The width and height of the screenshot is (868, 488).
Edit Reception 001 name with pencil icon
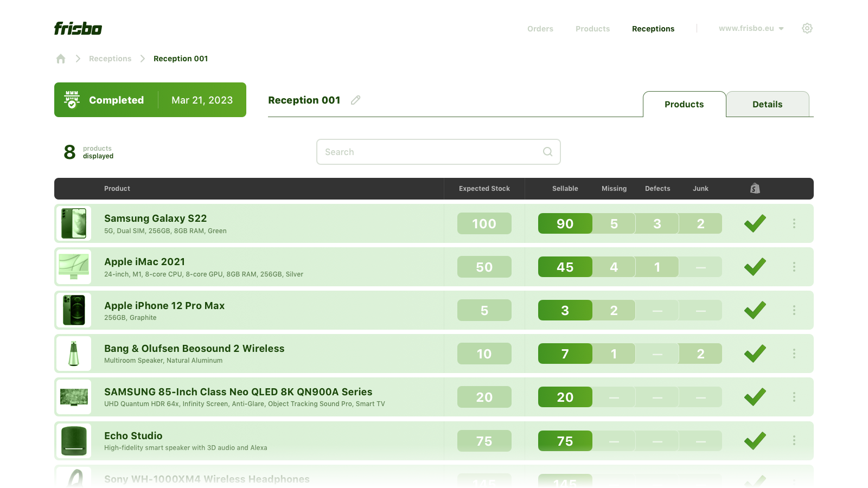[x=356, y=100]
